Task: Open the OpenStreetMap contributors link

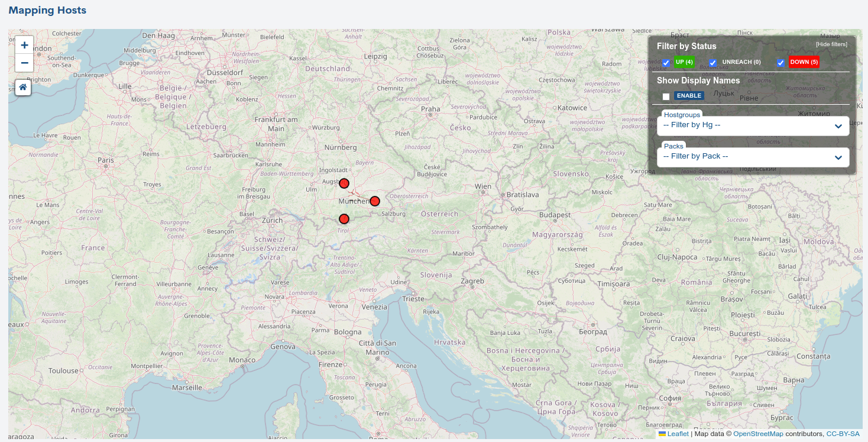Action: point(758,434)
